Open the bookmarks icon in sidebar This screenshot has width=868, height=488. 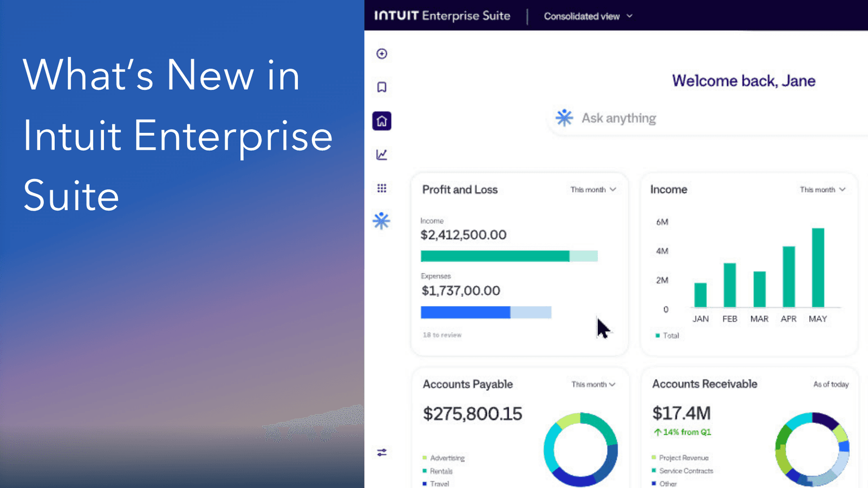[382, 87]
